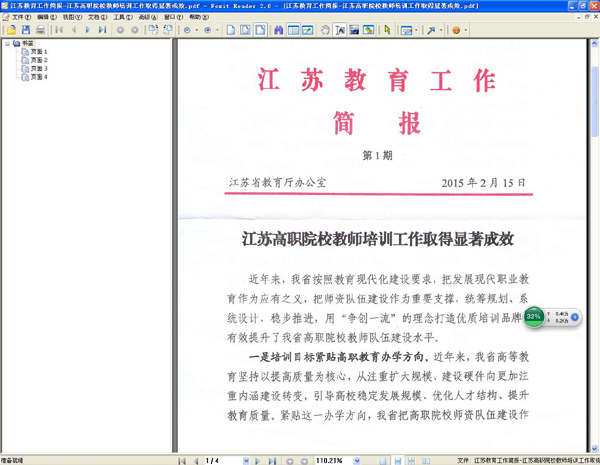Click the green 32% floating widget
The image size is (600, 465).
point(534,317)
